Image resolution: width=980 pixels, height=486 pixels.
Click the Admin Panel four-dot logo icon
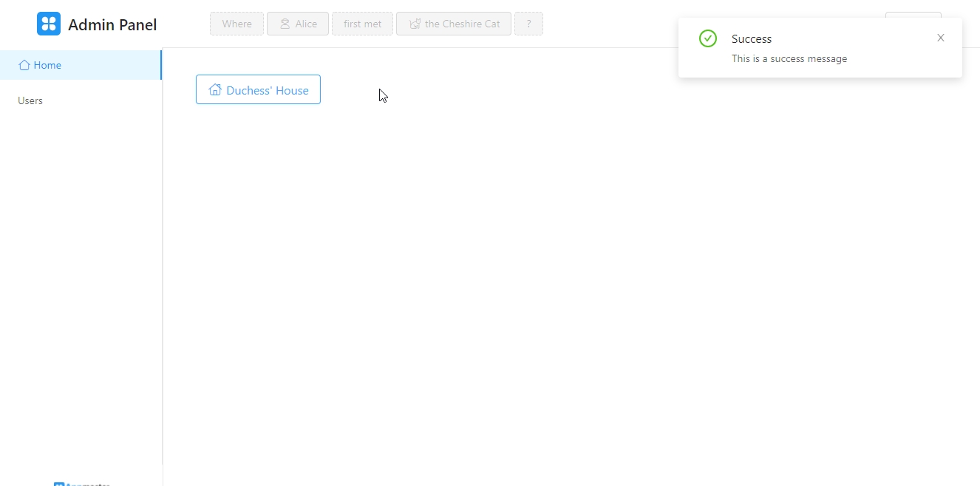coord(49,24)
